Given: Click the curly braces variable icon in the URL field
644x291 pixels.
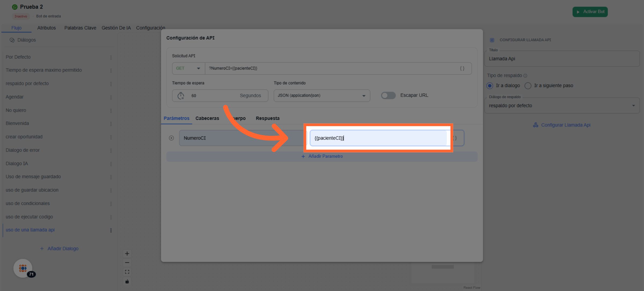Looking at the screenshot, I should coord(462,68).
